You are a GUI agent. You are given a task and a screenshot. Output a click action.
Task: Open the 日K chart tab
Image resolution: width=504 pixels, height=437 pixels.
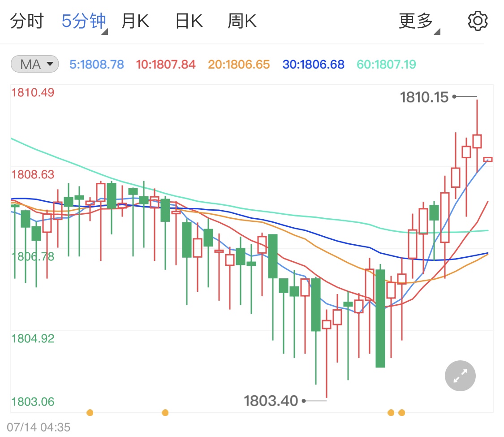point(190,21)
